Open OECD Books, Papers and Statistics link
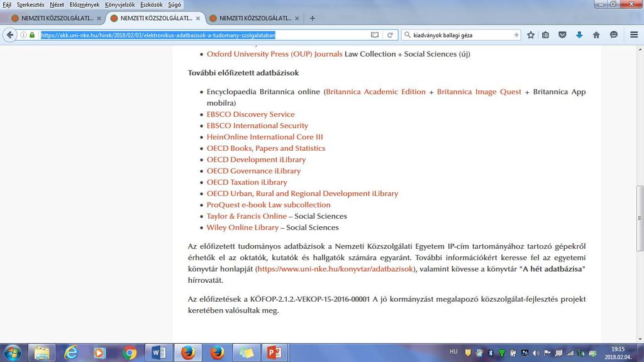Image resolution: width=644 pixels, height=362 pixels. (x=266, y=148)
